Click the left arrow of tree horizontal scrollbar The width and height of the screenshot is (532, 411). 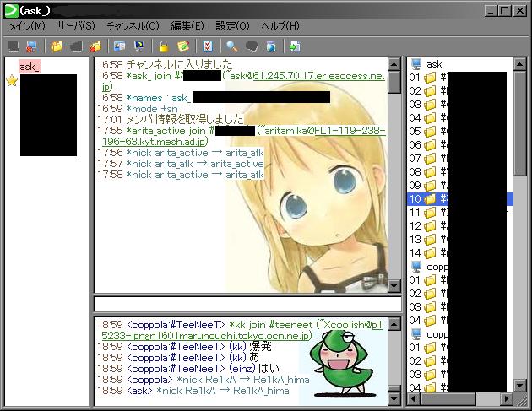point(413,399)
